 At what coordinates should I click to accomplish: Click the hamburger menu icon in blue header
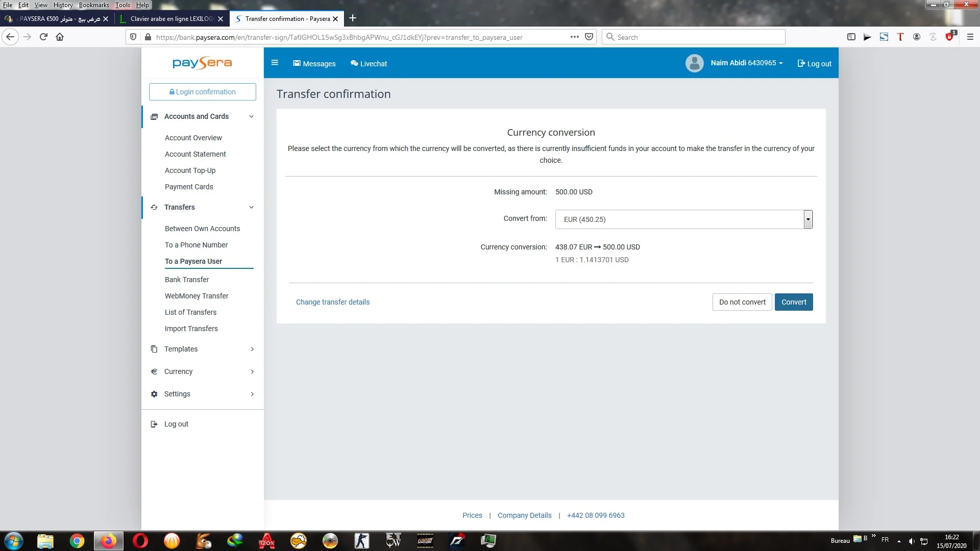pos(275,63)
